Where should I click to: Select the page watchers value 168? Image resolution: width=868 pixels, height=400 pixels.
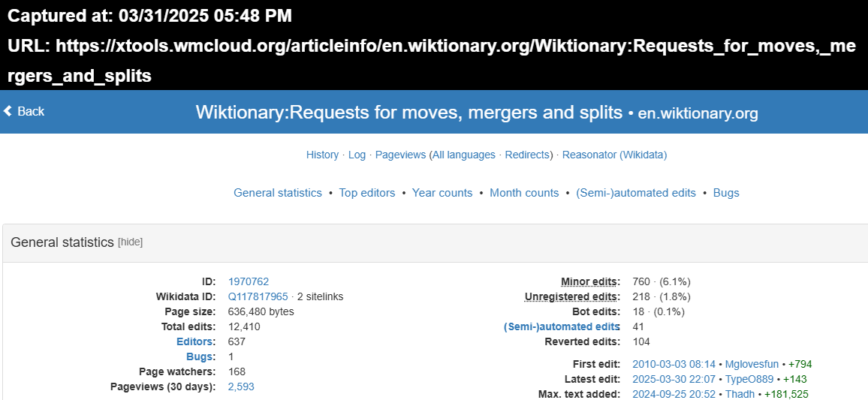(237, 371)
